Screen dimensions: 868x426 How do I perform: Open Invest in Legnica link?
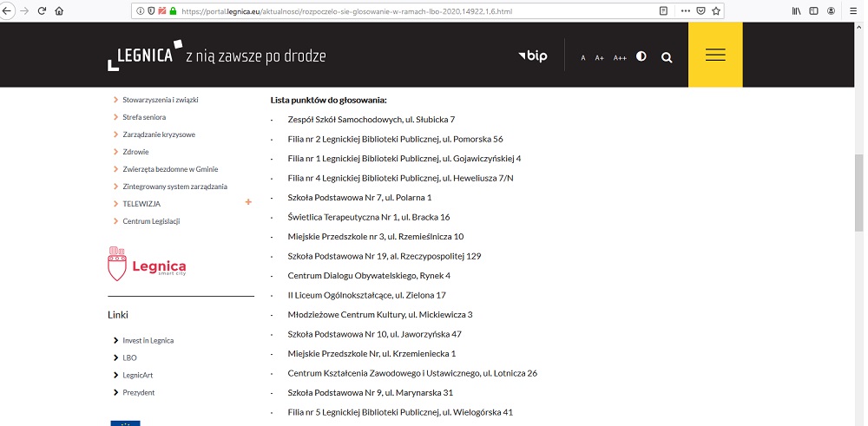click(x=148, y=341)
